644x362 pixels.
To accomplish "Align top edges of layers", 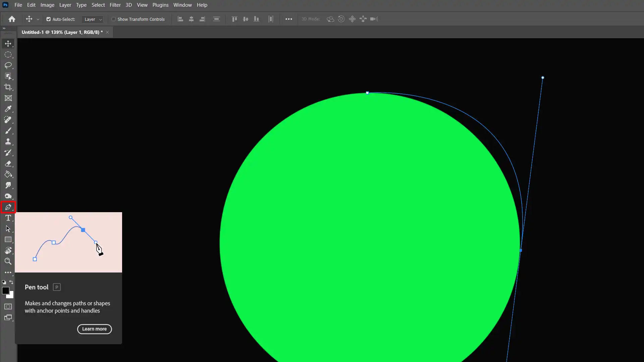I will (x=234, y=19).
